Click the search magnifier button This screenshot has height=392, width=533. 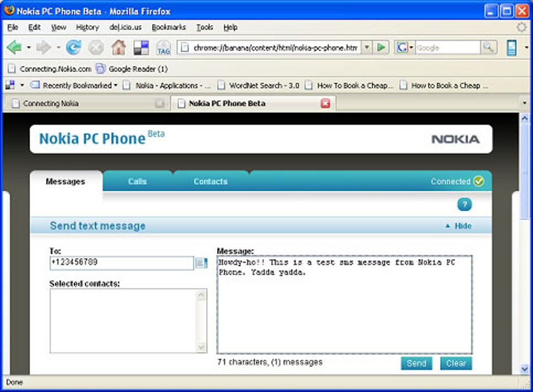click(x=489, y=47)
